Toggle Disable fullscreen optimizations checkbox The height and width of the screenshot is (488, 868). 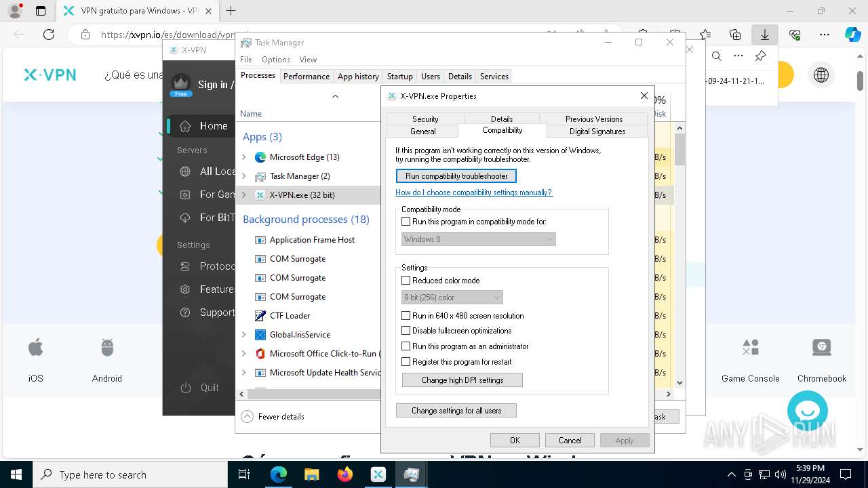pos(406,331)
